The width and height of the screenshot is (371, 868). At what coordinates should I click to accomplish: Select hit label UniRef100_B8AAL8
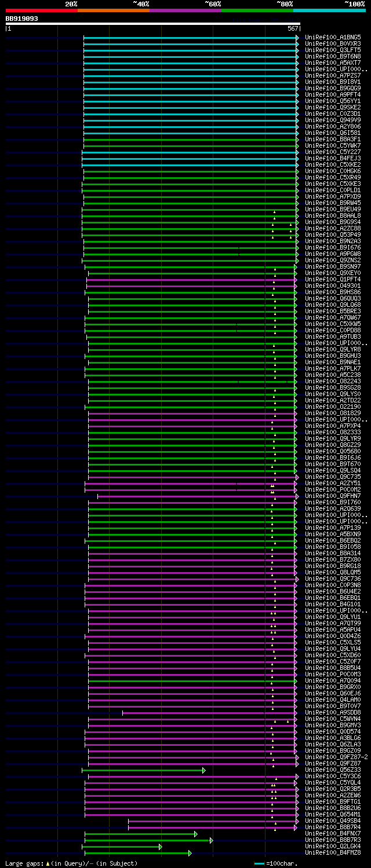coord(333,215)
